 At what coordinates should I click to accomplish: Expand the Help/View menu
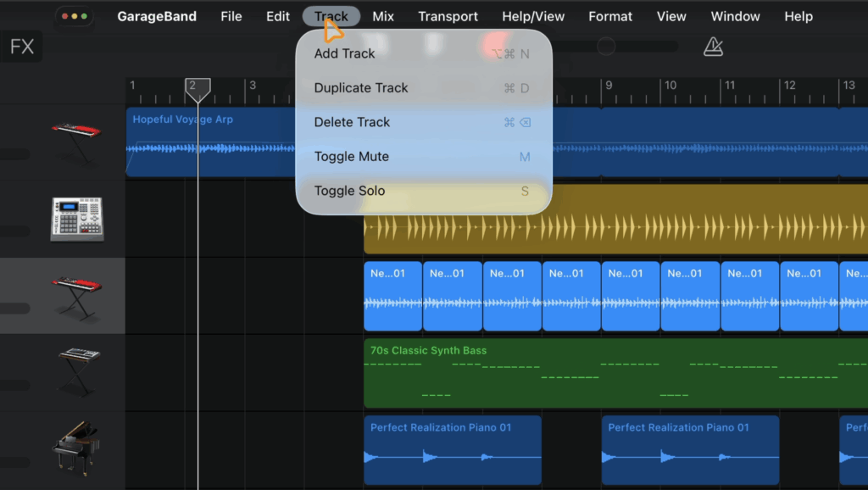(533, 16)
